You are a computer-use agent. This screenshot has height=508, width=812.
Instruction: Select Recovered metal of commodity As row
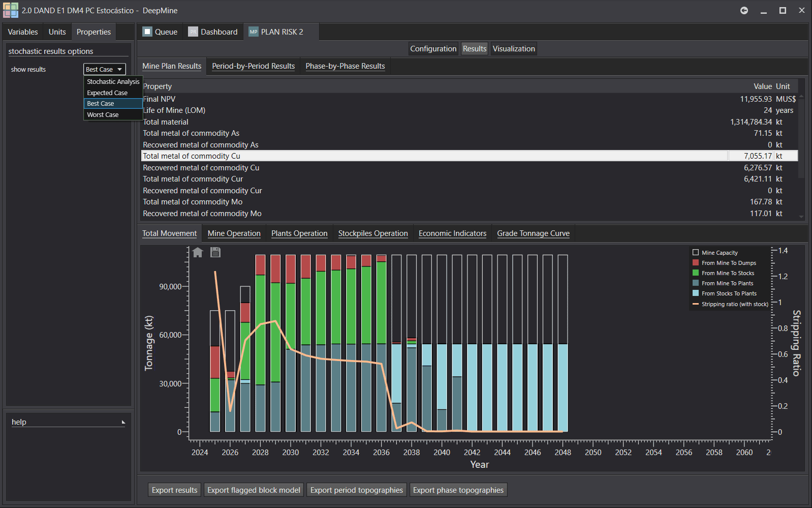(470, 145)
